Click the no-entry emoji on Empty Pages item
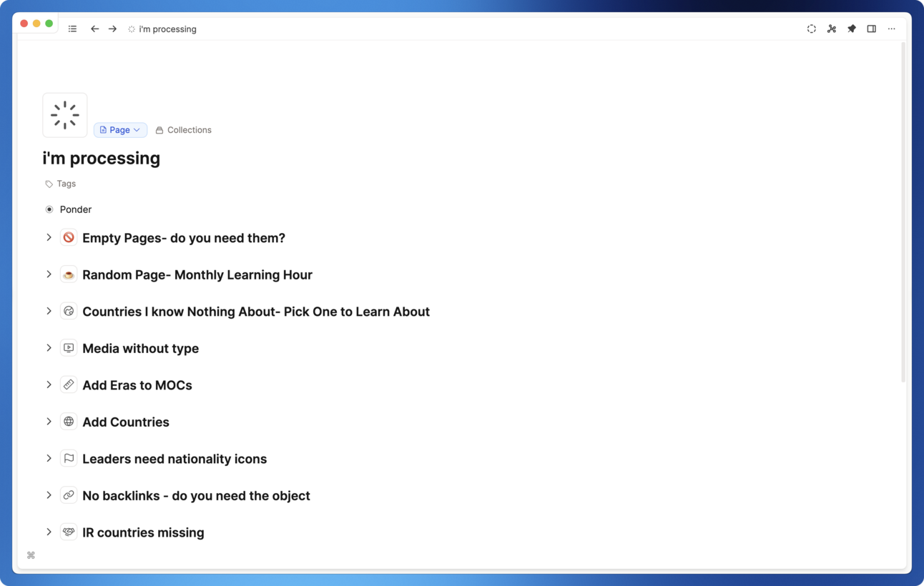This screenshot has width=924, height=586. click(x=68, y=237)
